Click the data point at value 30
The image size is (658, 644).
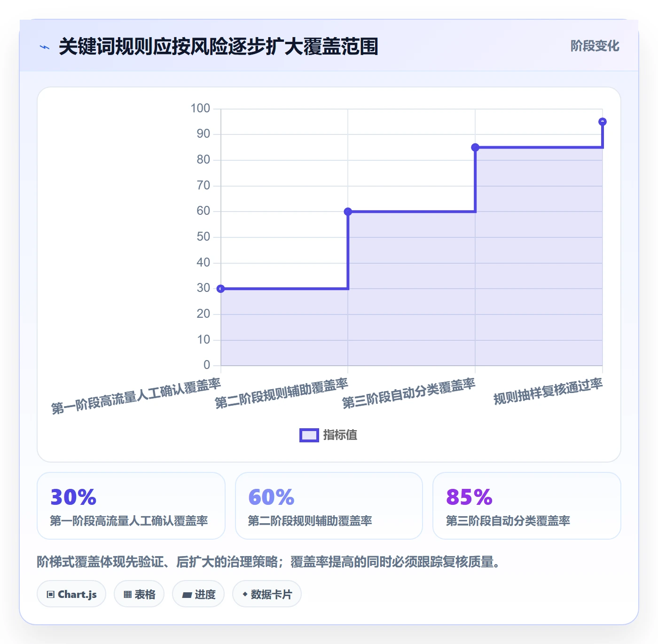click(x=220, y=289)
